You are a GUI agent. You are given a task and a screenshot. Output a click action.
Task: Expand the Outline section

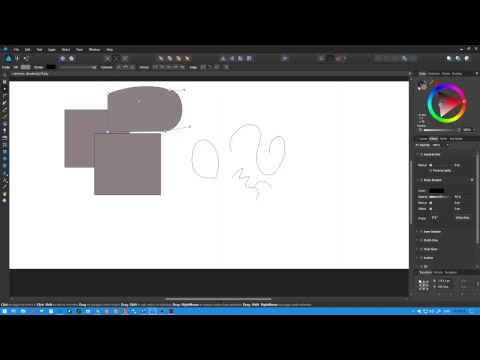417,258
